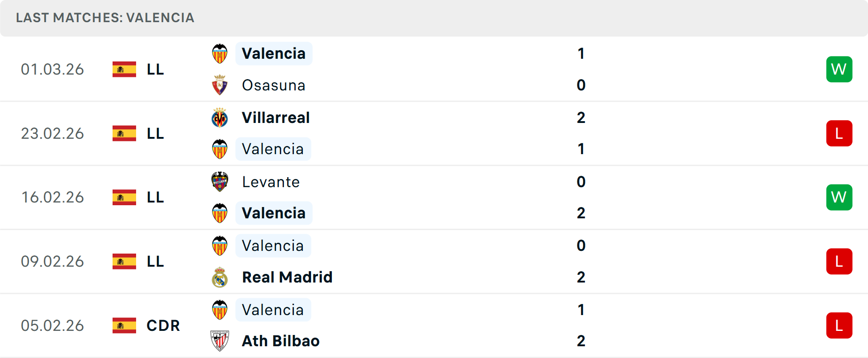Open the Levante team name link
868x358 pixels.
click(271, 182)
